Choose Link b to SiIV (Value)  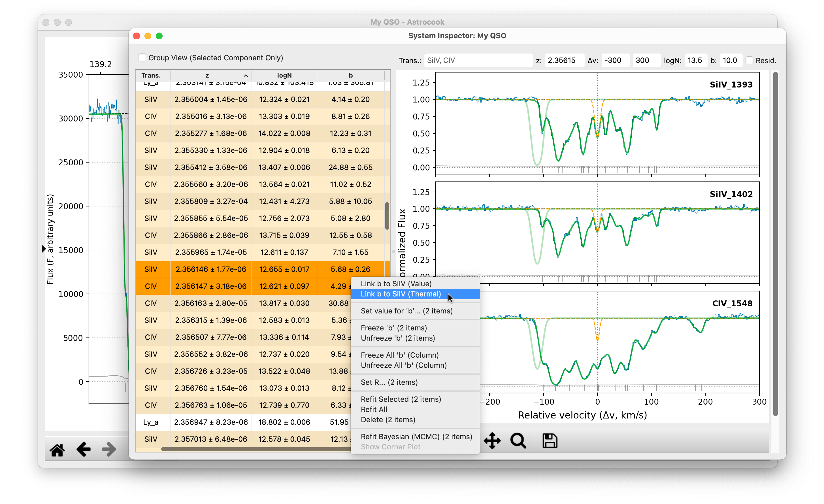click(415, 284)
